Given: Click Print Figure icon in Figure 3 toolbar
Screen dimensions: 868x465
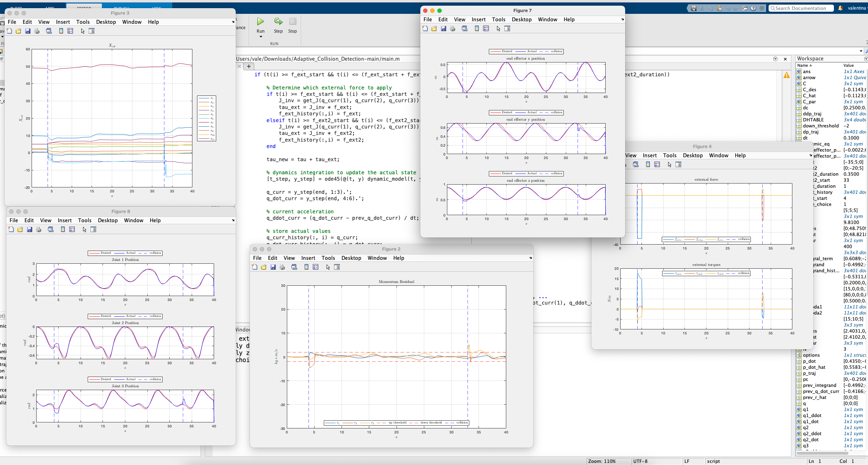Looking at the screenshot, I should (37, 31).
